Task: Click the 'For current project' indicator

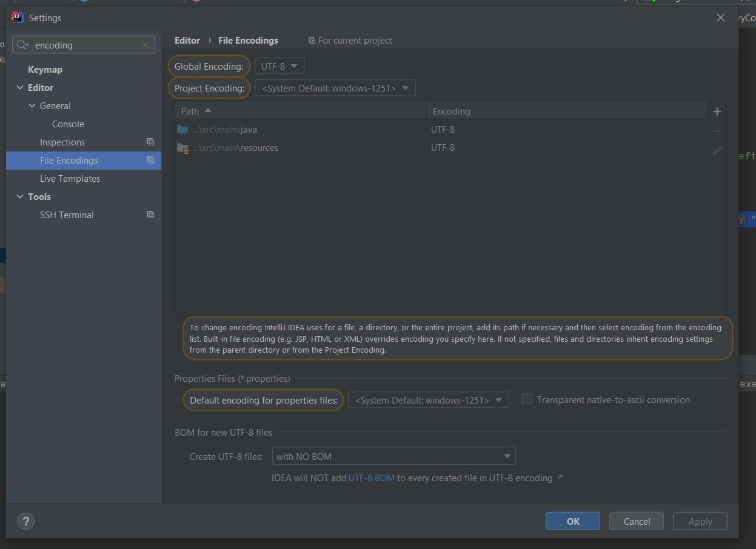Action: 350,41
